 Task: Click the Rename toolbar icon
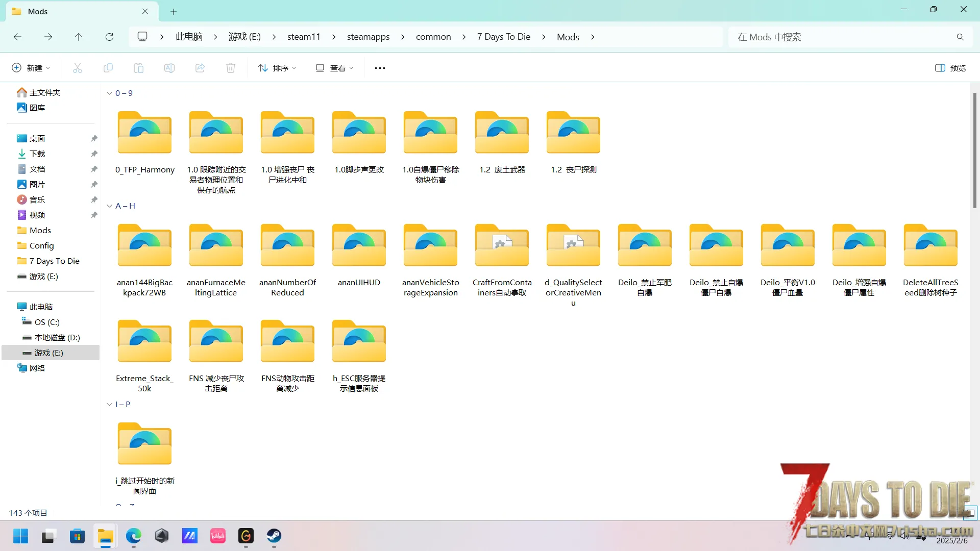pos(169,68)
